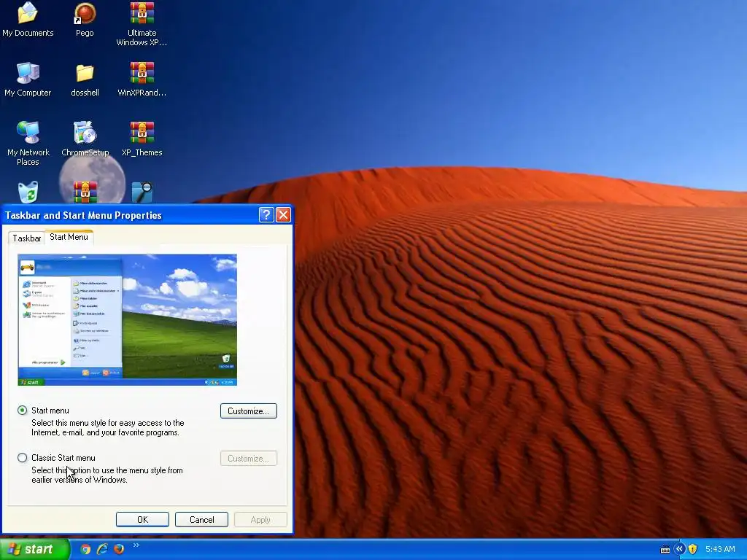Screen dimensions: 747x560
Task: Click the Start menu preview image
Action: 127,320
